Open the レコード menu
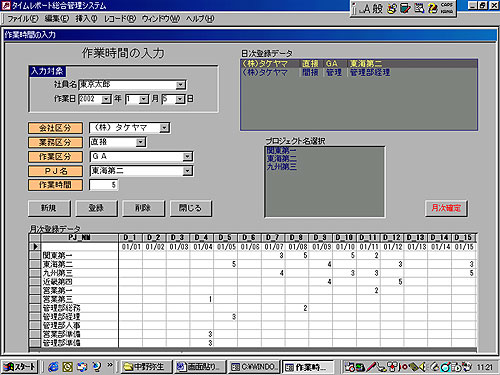The width and height of the screenshot is (500, 375). pyautogui.click(x=120, y=19)
